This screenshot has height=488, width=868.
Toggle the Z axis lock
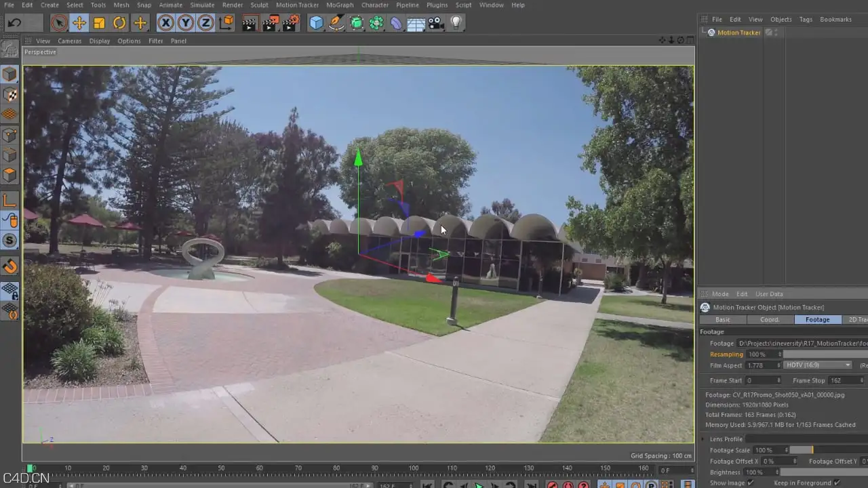(x=205, y=23)
